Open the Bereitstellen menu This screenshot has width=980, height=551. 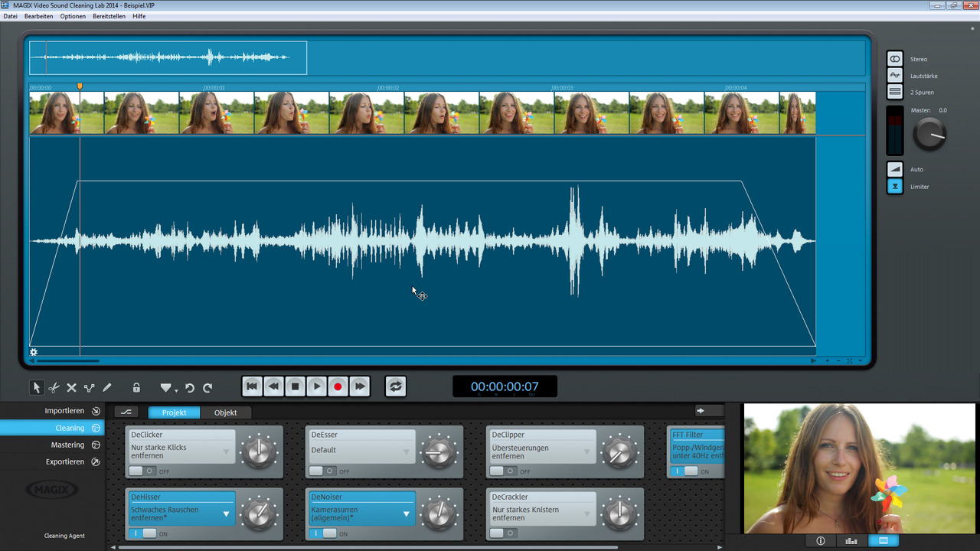109,16
